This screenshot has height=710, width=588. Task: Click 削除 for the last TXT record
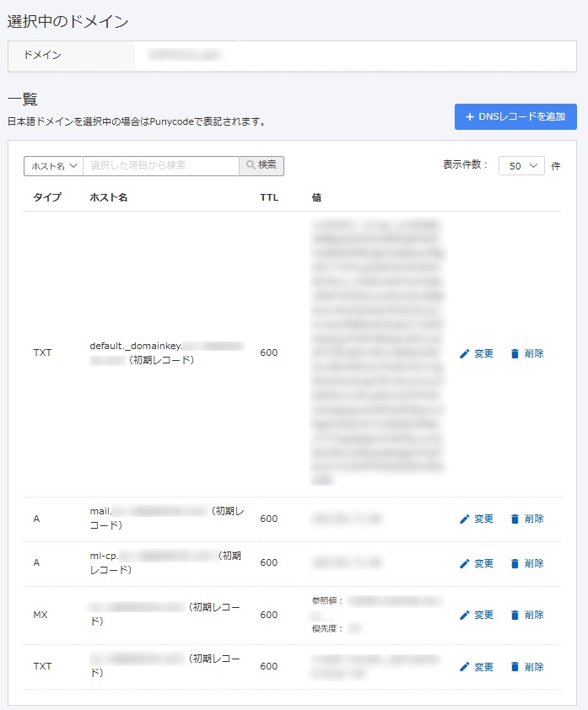click(527, 666)
